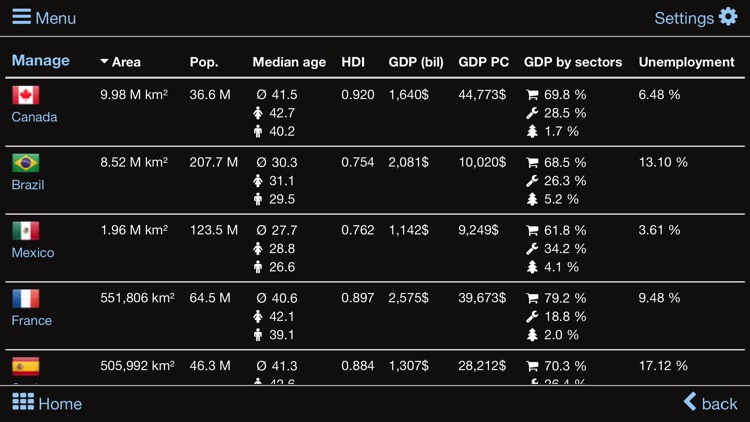This screenshot has height=422, width=750.
Task: Sort by Area column with arrow
Action: point(120,62)
